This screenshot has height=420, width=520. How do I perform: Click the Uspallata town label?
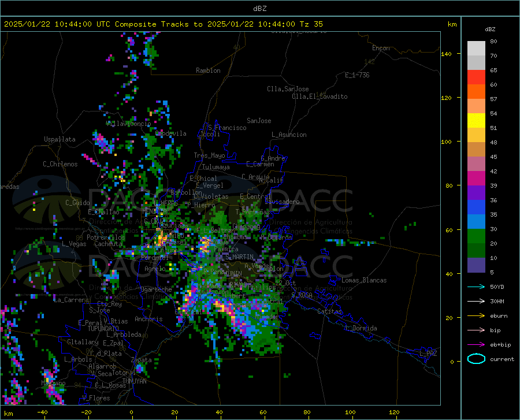pyautogui.click(x=60, y=139)
